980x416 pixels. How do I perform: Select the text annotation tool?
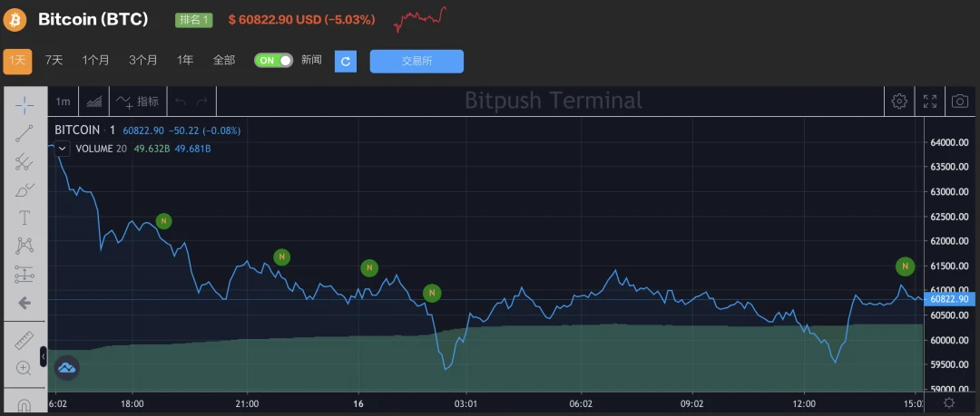pyautogui.click(x=24, y=218)
